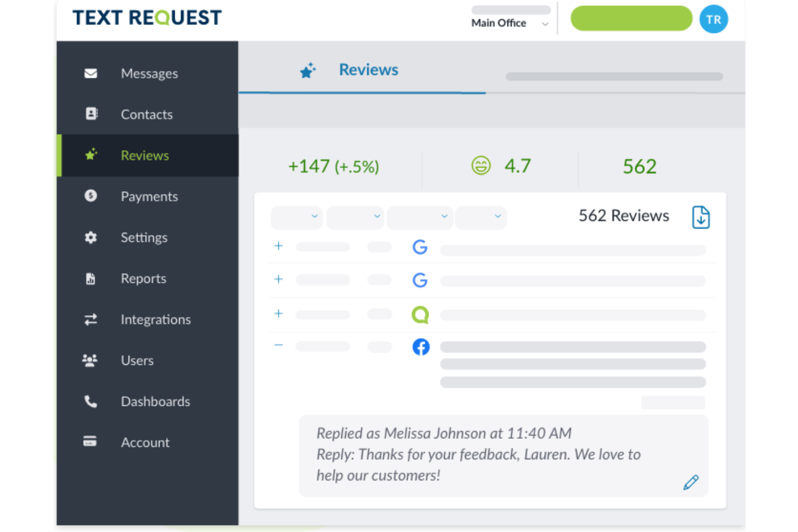Click the Dashboards phone icon
Viewport: 798px width, 532px height.
[91, 401]
